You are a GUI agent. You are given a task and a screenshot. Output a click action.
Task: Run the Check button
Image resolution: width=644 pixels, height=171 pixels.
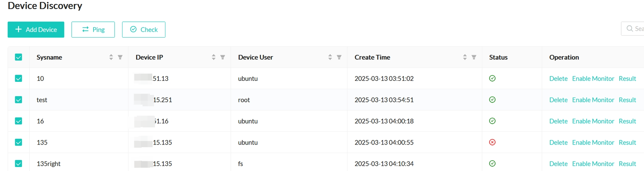click(x=144, y=30)
